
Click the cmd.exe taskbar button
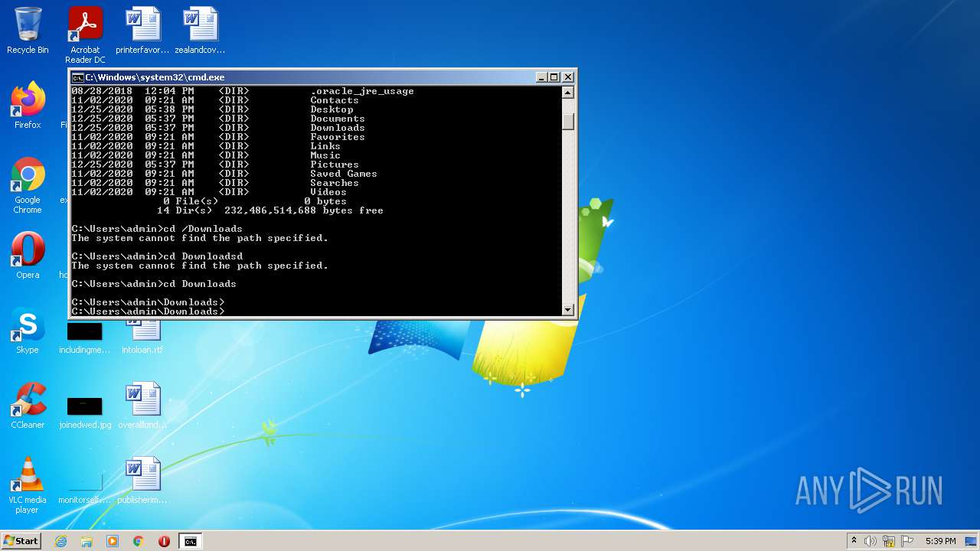pos(190,541)
